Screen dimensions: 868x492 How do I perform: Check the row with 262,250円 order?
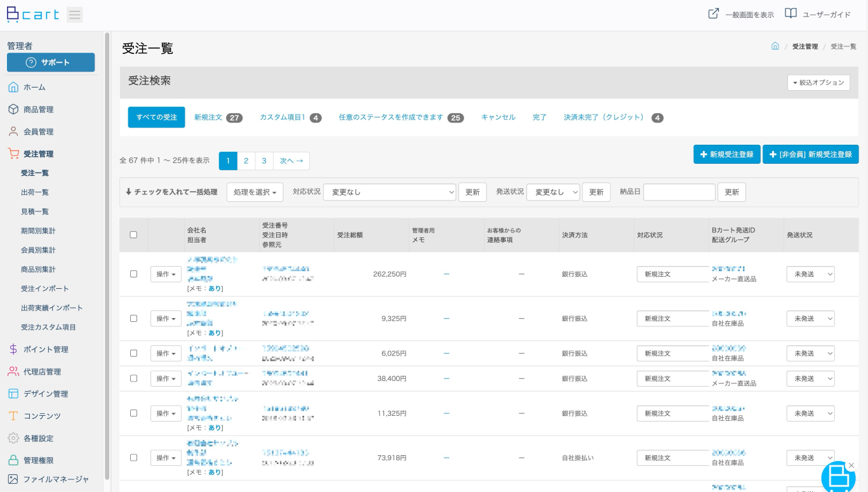click(x=133, y=274)
